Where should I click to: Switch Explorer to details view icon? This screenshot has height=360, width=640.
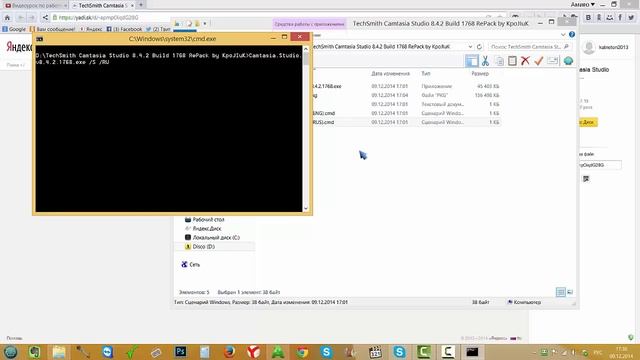coord(560,292)
